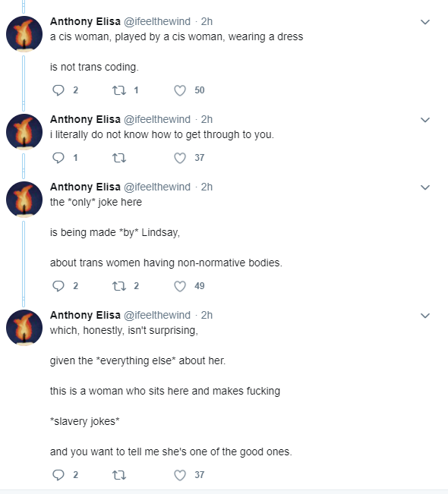The width and height of the screenshot is (448, 494).
Task: Reply to the 'slavery jokes' tweet
Action: [x=58, y=475]
